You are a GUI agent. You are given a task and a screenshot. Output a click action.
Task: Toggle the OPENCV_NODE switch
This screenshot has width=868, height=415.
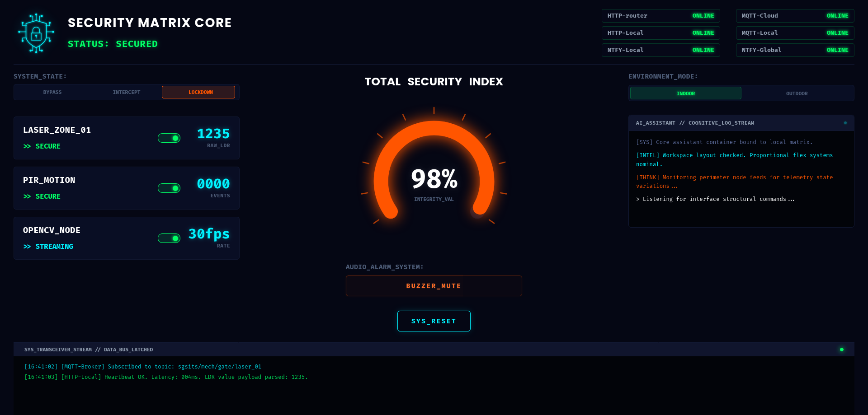169,238
